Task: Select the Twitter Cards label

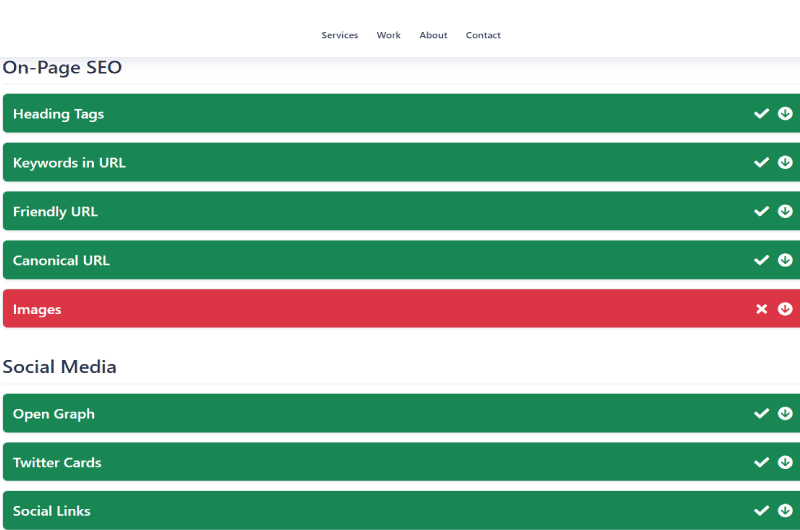Action: click(57, 462)
